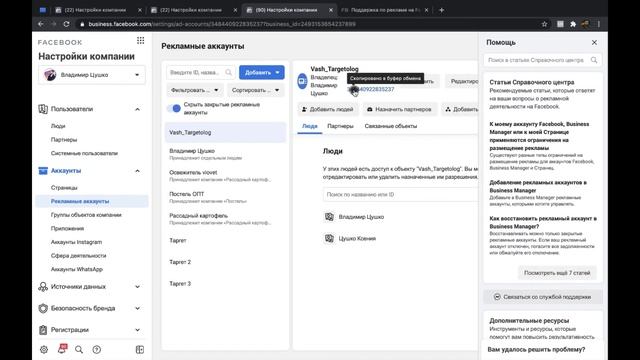Click the Источники данных icon
640x360 pixels.
(43, 287)
